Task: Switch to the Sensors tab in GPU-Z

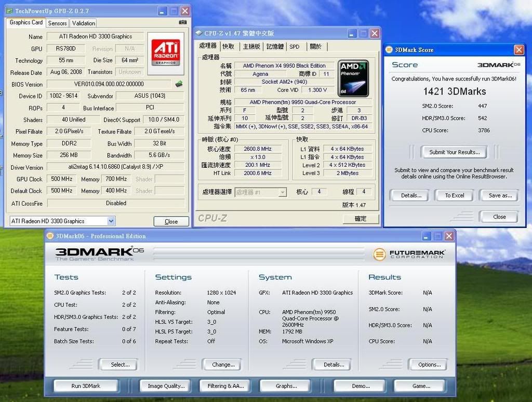Action: click(57, 23)
